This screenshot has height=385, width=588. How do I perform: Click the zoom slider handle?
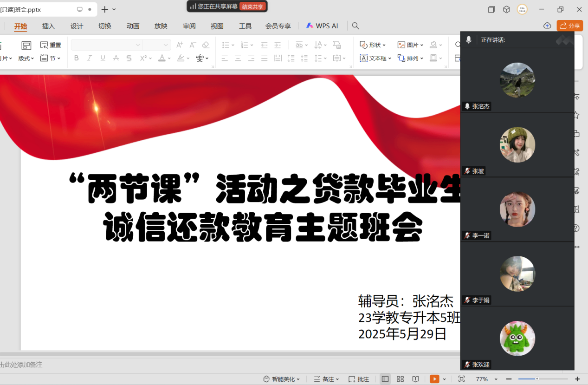[x=537, y=379]
